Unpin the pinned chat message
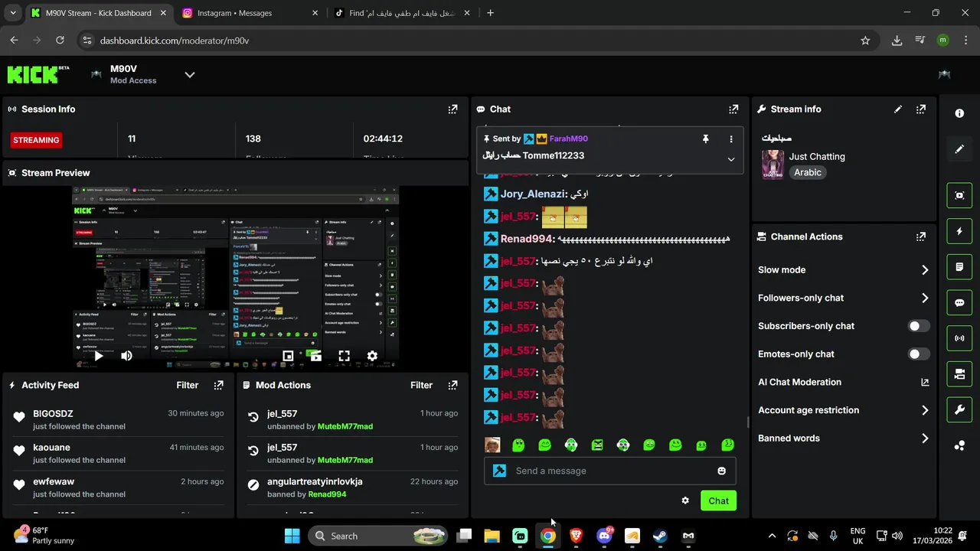The image size is (980, 551). tap(705, 139)
